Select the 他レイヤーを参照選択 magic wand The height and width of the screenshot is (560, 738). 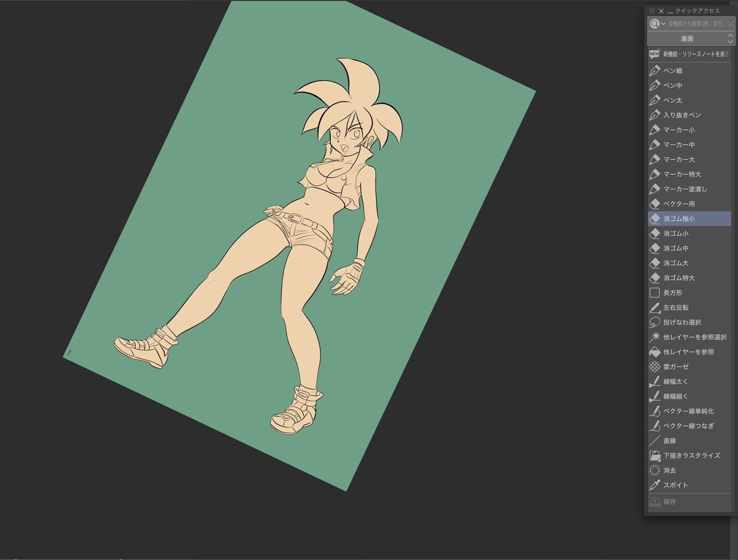point(689,337)
